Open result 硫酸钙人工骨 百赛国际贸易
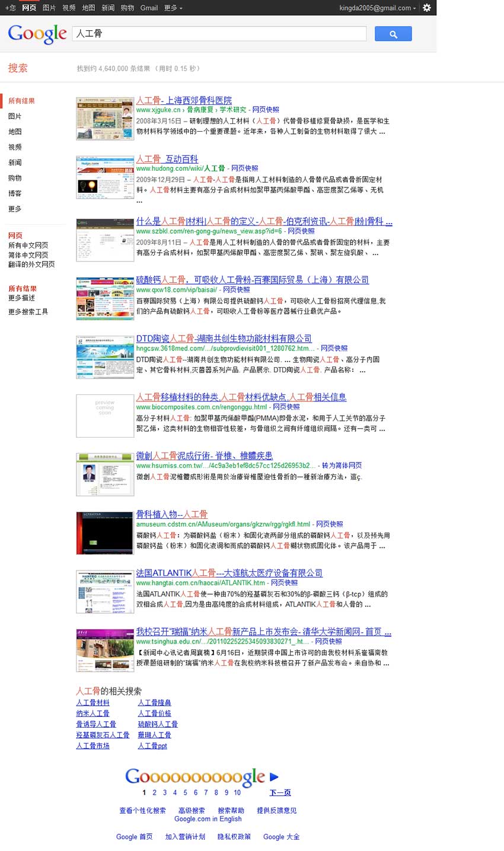Screen dimensions: 504x851 click(x=253, y=279)
